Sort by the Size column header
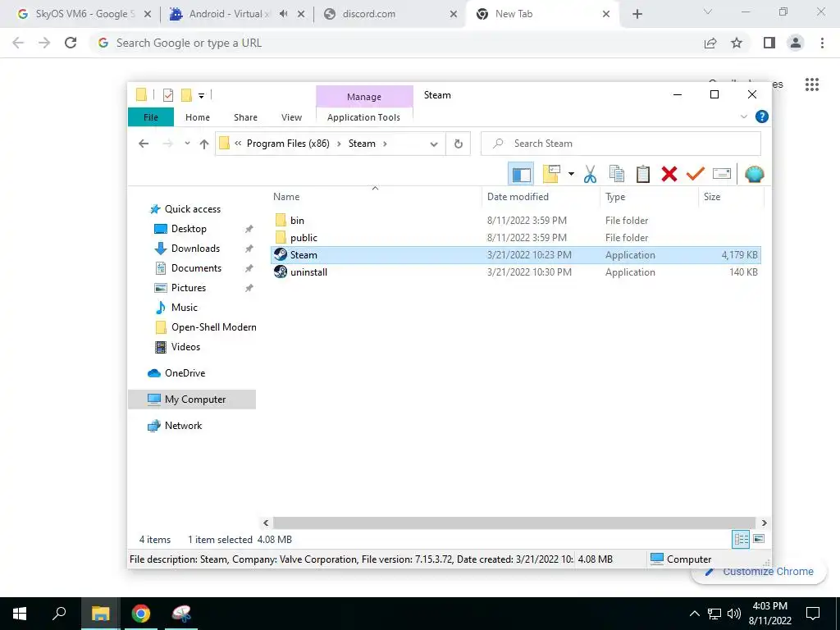 coord(731,197)
